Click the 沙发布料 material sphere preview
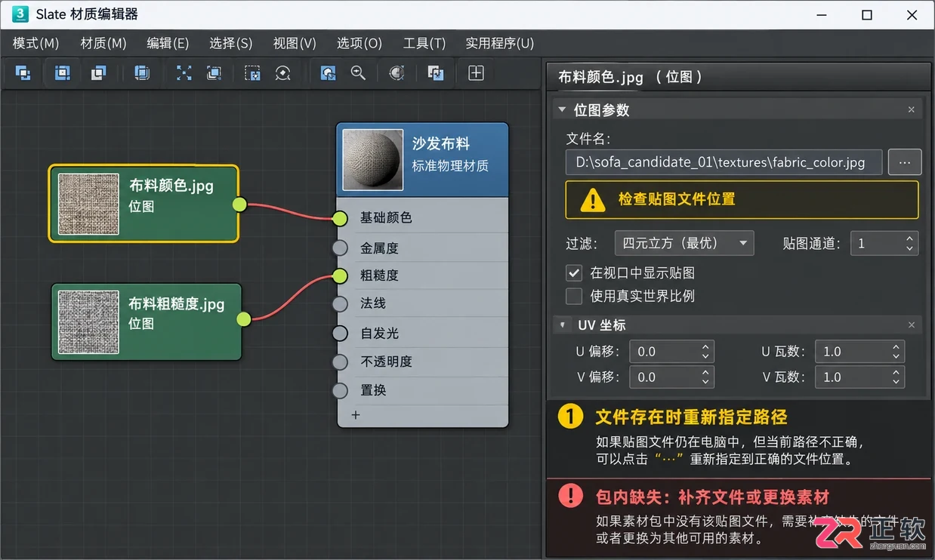 372,159
